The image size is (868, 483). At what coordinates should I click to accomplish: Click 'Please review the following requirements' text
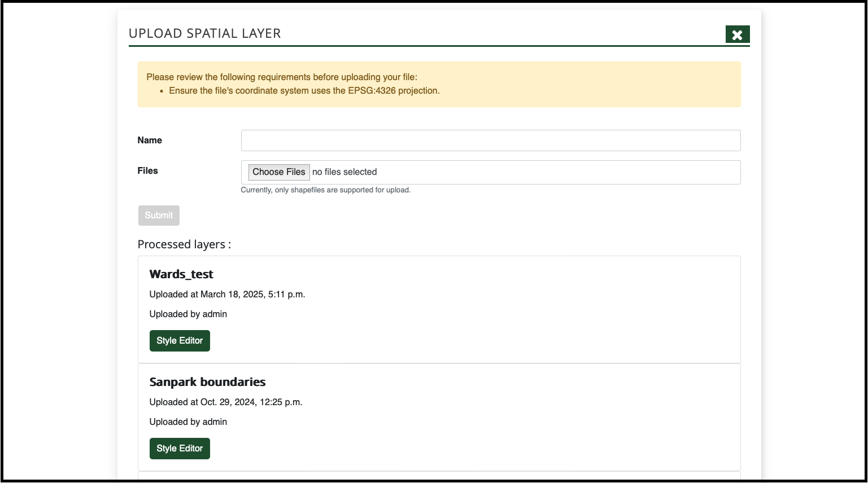[x=282, y=77]
